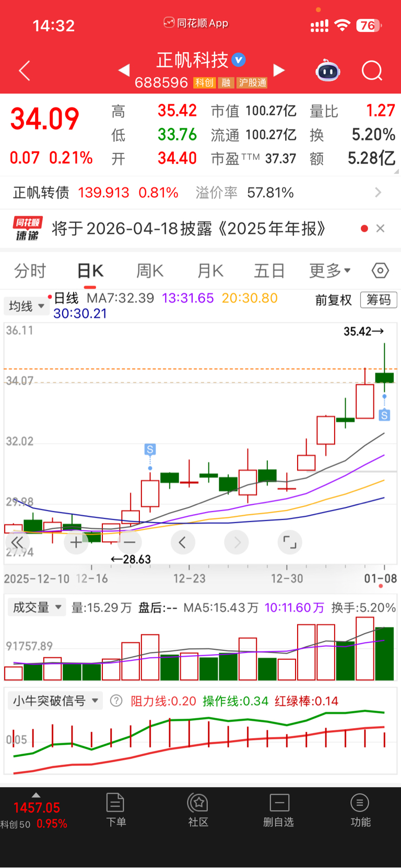Image resolution: width=401 pixels, height=868 pixels.
Task: Dismiss the 2025年年报 notice with the X
Action: coord(380,228)
